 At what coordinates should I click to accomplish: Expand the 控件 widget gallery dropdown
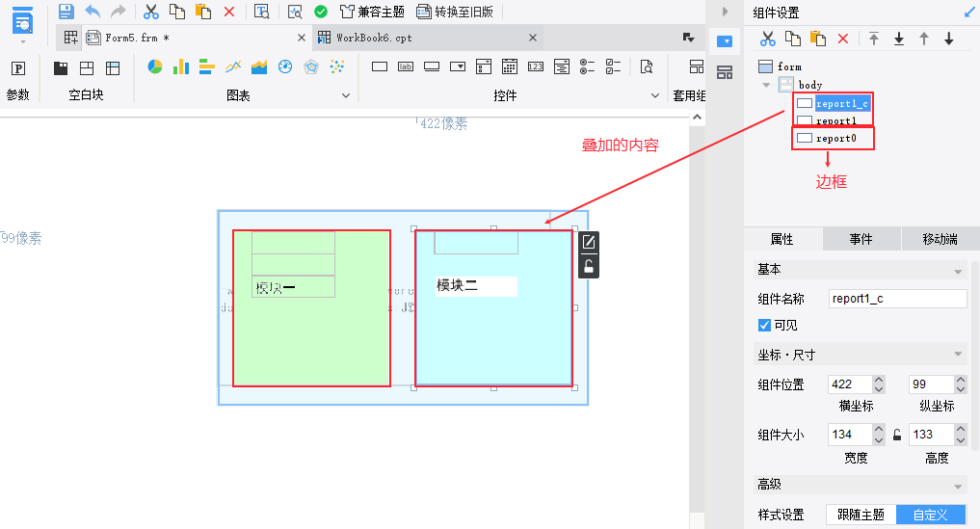click(655, 95)
